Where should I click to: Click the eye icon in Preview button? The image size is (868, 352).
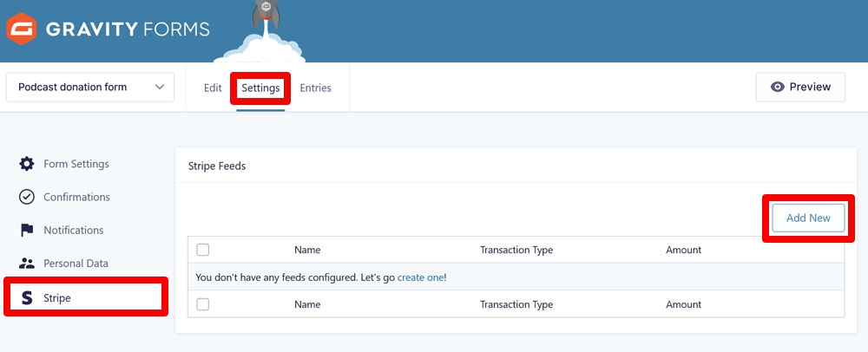click(777, 87)
